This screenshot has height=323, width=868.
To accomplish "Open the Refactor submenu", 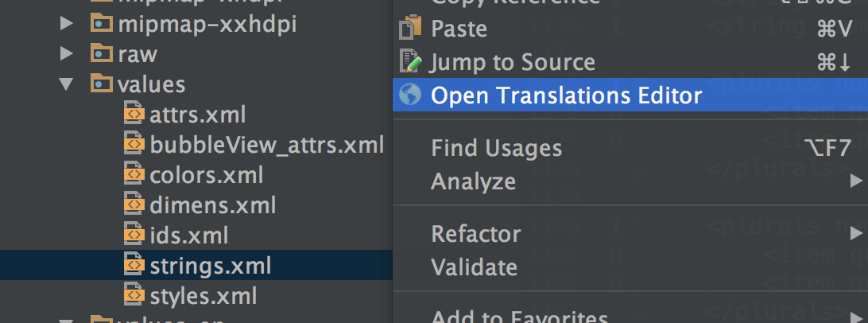I will click(630, 234).
